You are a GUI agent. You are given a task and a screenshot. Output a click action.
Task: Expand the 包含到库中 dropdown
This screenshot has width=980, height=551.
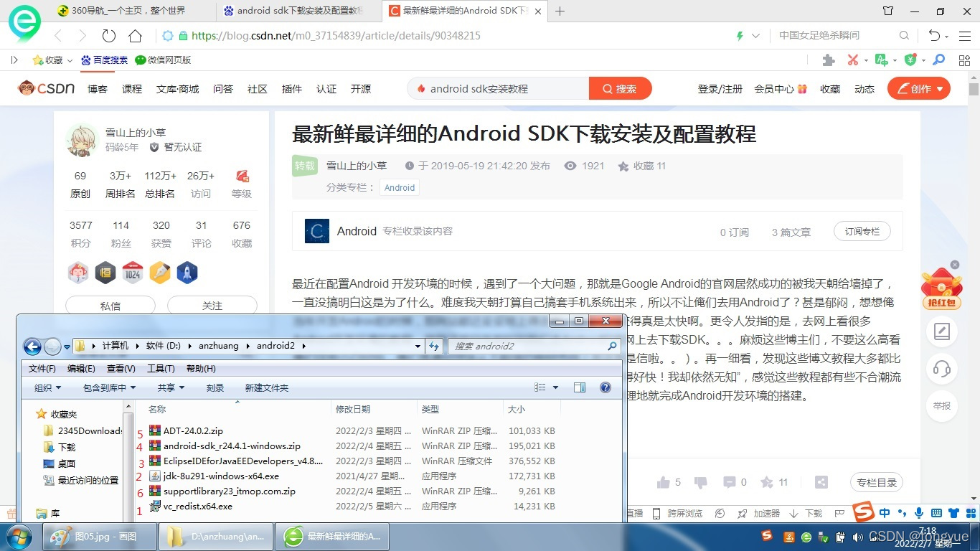point(109,387)
